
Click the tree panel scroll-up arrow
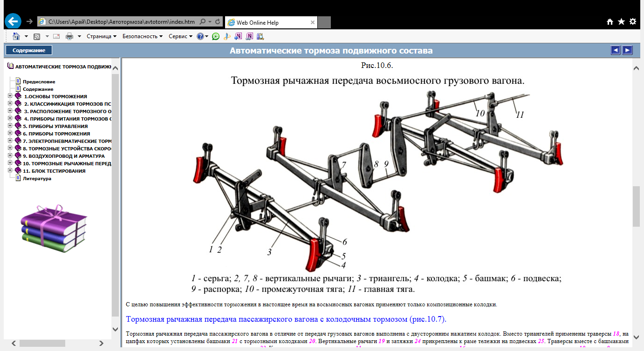click(x=116, y=68)
